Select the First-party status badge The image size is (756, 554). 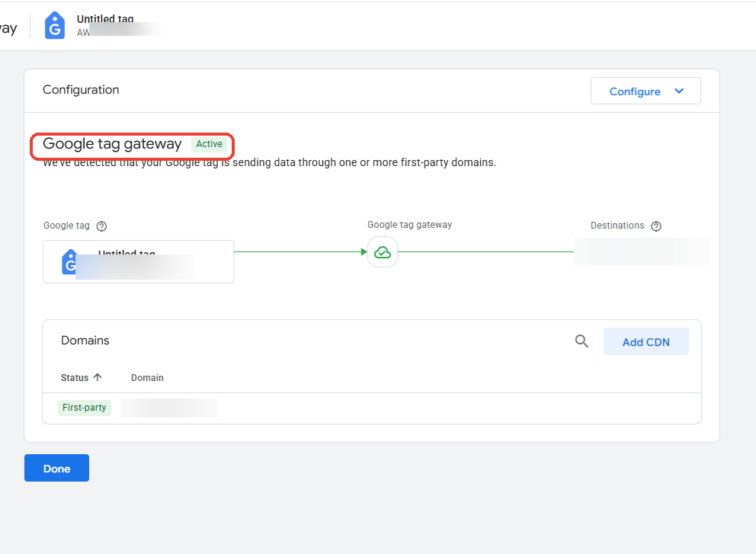[x=85, y=408]
